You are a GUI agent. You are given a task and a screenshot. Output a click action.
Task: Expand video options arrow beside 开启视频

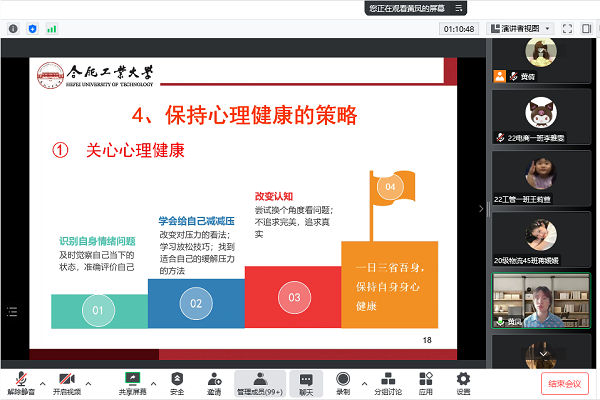[x=88, y=382]
